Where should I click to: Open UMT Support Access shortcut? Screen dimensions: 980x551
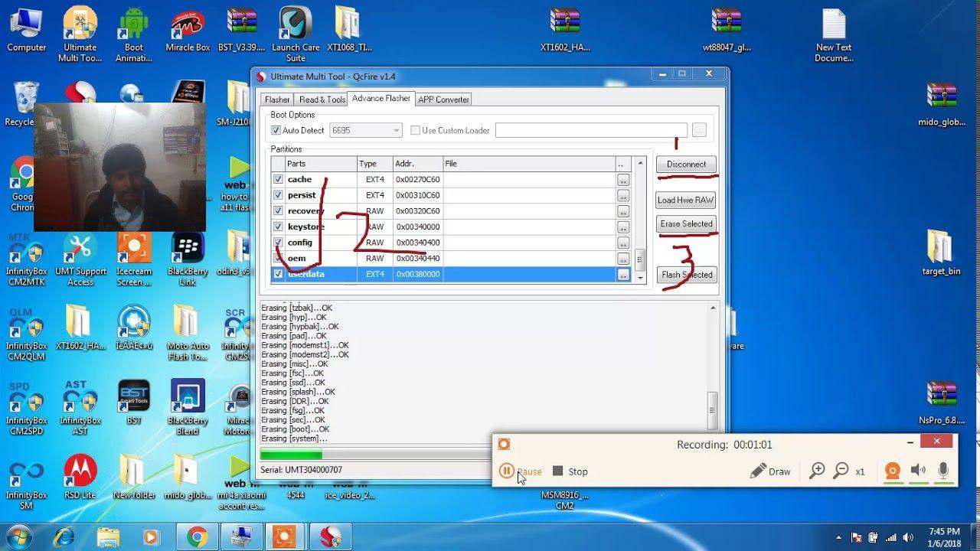coord(80,260)
